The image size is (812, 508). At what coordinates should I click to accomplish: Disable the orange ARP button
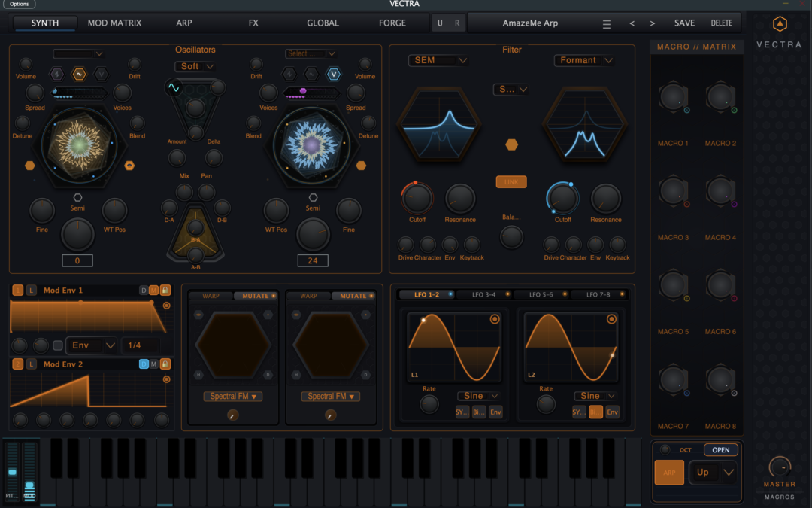[x=669, y=473]
